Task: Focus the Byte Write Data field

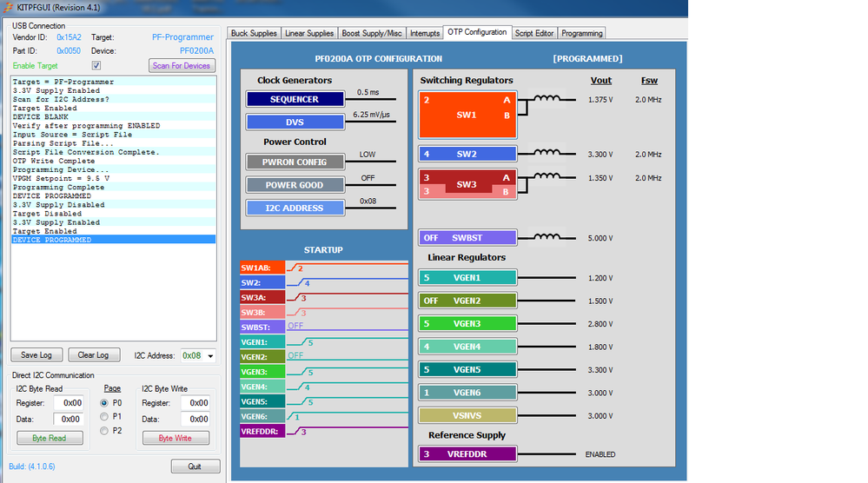Action: [x=195, y=420]
